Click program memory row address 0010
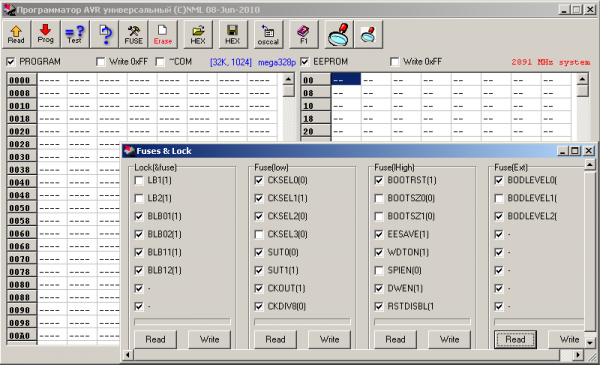Viewport: 600px width, 365px height. click(x=21, y=106)
